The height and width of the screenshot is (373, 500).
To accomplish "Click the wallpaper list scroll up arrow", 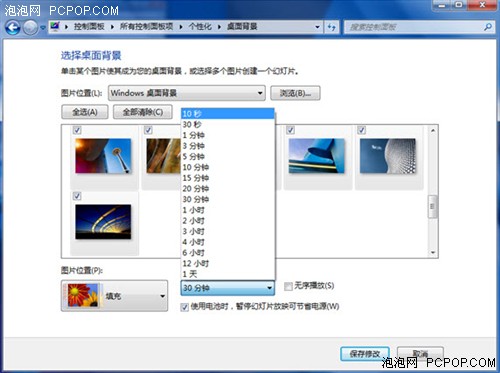I will pyautogui.click(x=433, y=130).
